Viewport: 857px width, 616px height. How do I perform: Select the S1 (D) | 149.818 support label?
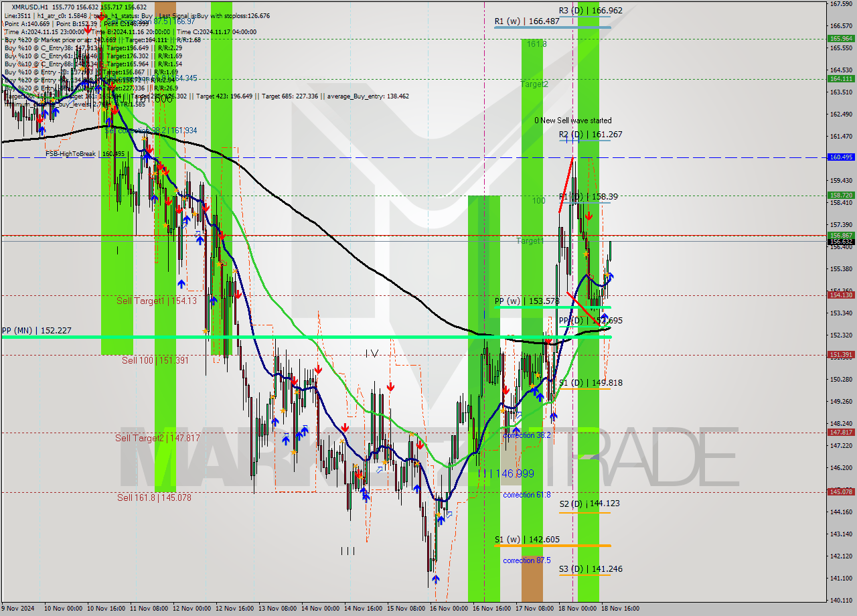(591, 383)
